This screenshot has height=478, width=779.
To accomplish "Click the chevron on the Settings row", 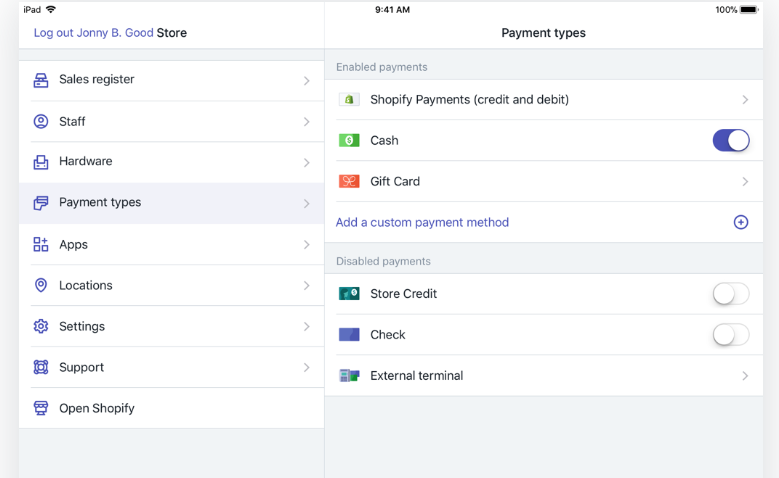I will click(307, 326).
